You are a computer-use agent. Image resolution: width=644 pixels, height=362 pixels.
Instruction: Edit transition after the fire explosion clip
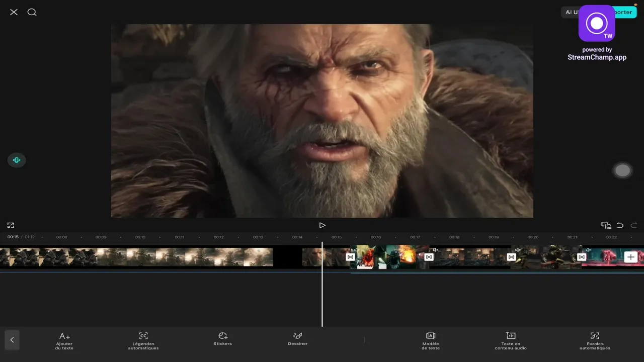pyautogui.click(x=429, y=257)
